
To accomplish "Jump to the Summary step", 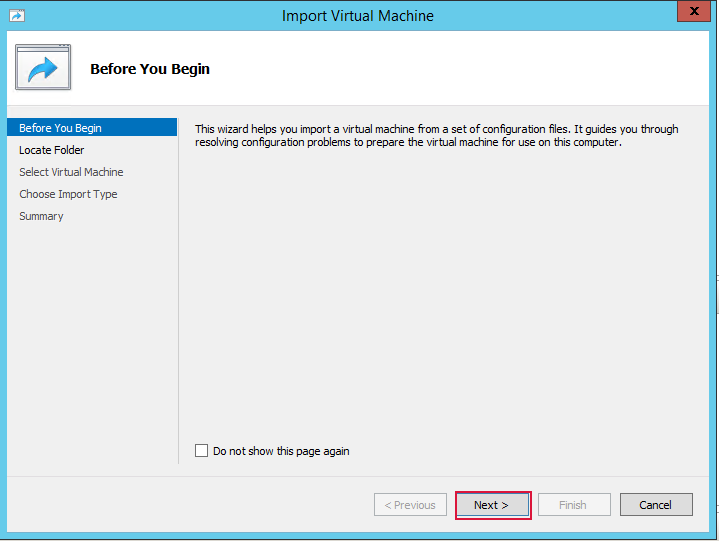I will coord(41,216).
